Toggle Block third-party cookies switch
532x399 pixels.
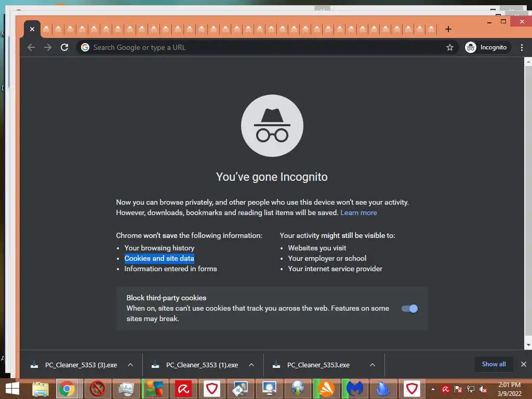(x=409, y=309)
